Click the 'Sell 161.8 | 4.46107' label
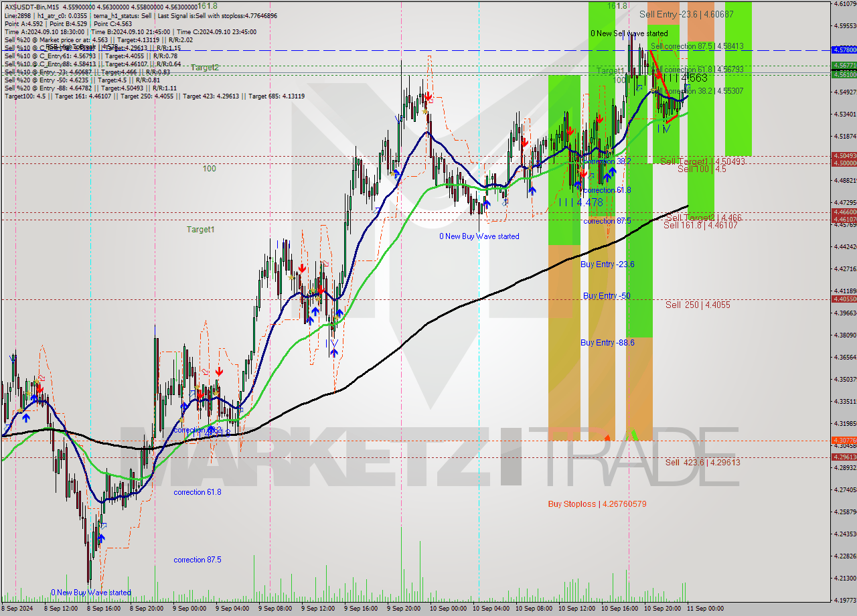The image size is (857, 616). [700, 225]
